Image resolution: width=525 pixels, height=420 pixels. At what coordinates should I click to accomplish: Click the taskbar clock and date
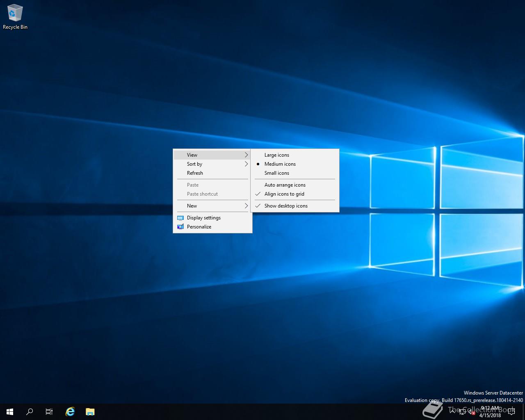[x=490, y=412]
